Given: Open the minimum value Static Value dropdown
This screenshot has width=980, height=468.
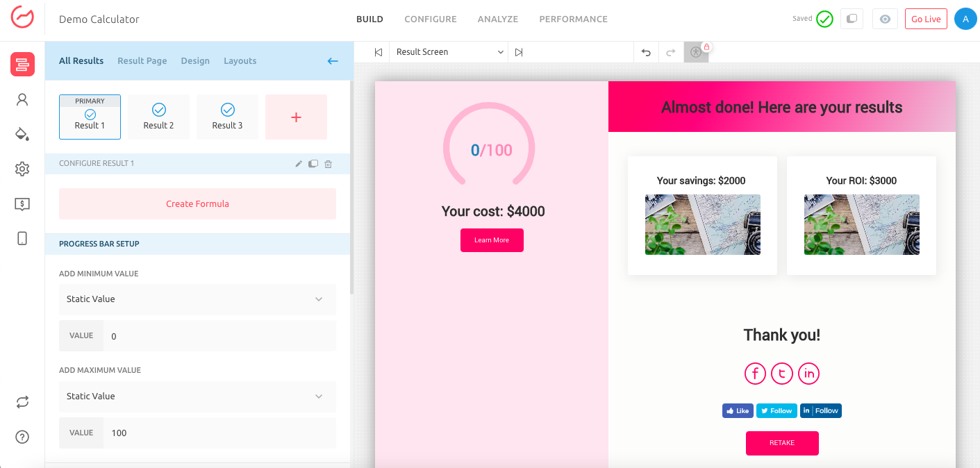Looking at the screenshot, I should tap(197, 299).
